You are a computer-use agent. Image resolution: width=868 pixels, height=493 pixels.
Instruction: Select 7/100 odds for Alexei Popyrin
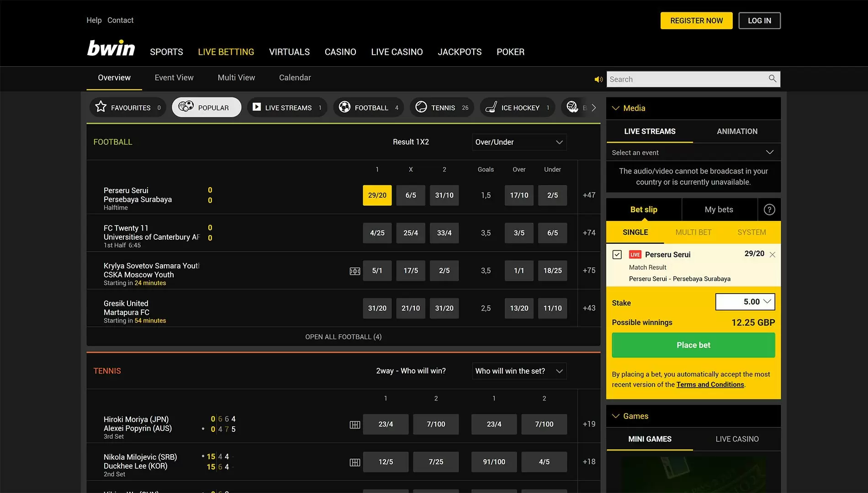(436, 425)
